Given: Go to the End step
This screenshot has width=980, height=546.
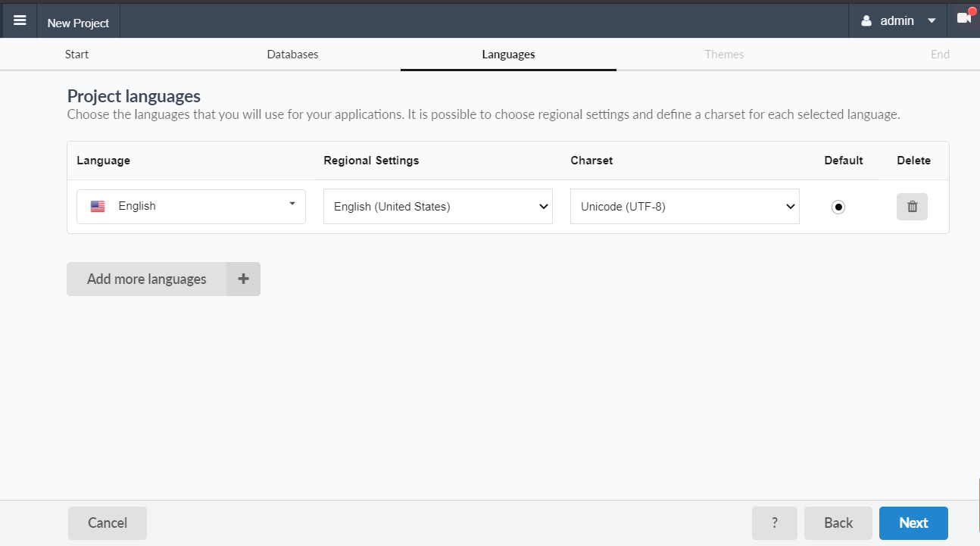Looking at the screenshot, I should point(940,55).
